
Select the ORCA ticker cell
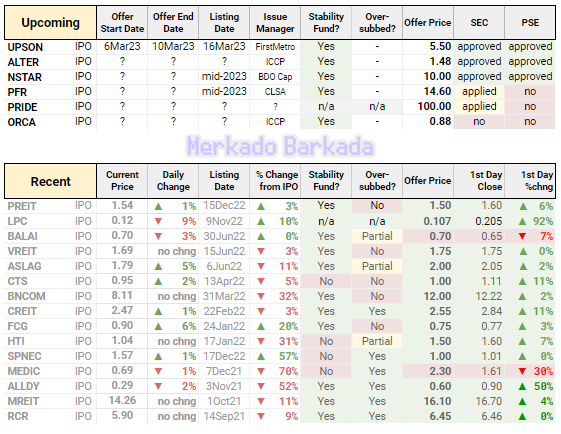(21, 122)
